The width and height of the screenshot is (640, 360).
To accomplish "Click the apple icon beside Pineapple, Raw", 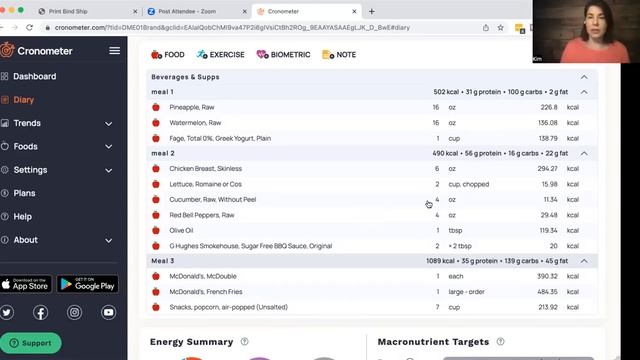I will [x=156, y=107].
